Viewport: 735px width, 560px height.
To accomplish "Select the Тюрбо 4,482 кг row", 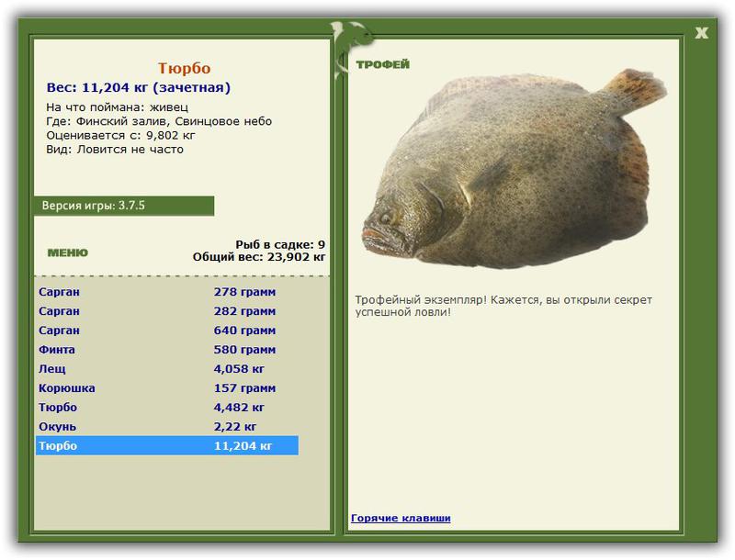I will [x=167, y=407].
